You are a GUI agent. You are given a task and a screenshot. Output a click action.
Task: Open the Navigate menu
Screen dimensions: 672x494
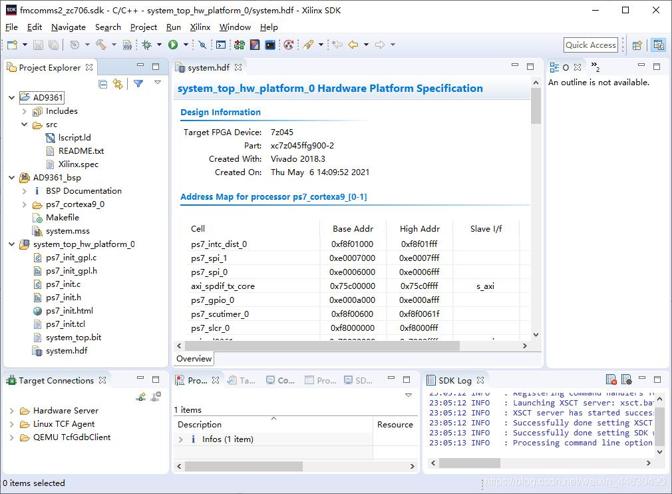coord(68,27)
